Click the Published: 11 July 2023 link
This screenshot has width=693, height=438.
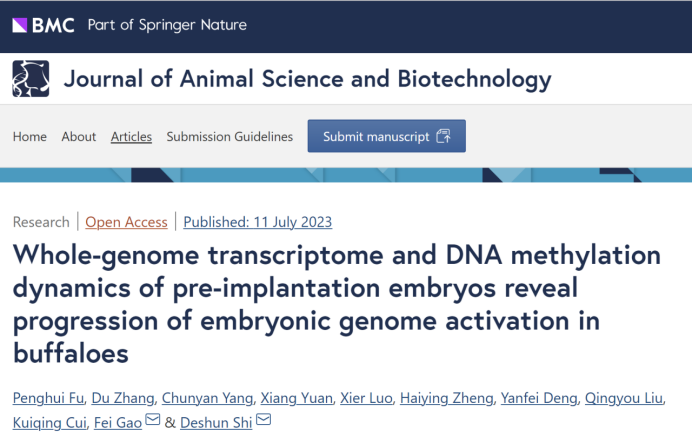coord(258,222)
